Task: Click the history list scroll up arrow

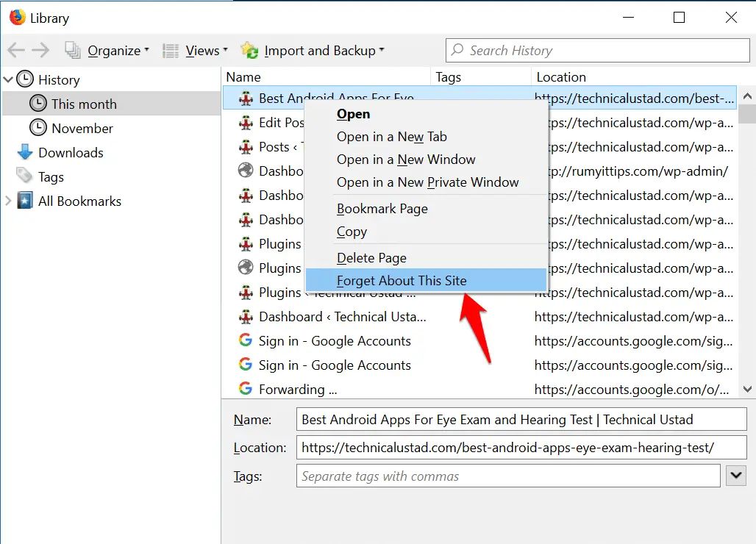Action: tap(747, 96)
